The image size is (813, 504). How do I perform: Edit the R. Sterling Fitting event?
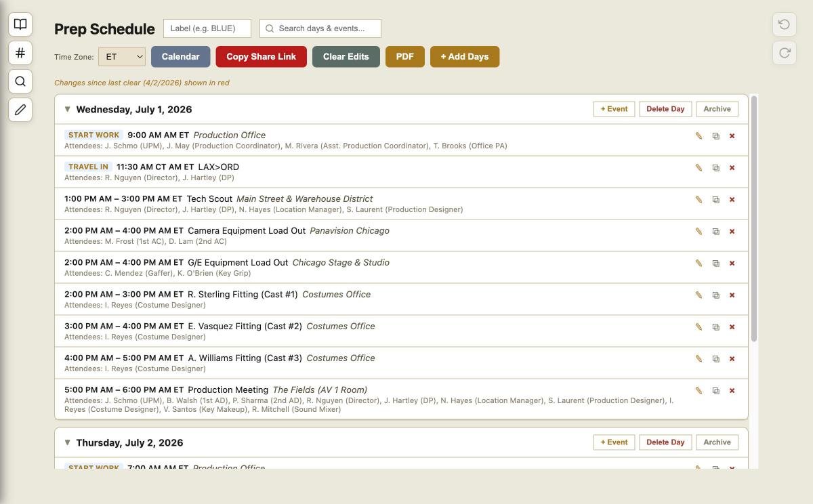pyautogui.click(x=699, y=295)
